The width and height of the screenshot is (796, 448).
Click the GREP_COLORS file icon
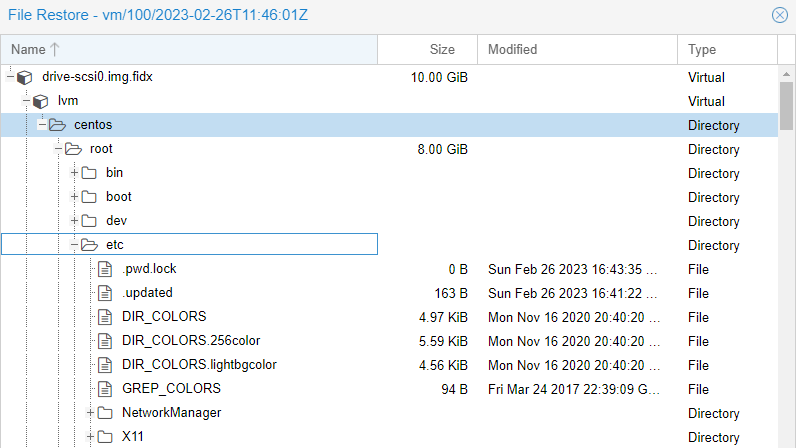pyautogui.click(x=105, y=389)
